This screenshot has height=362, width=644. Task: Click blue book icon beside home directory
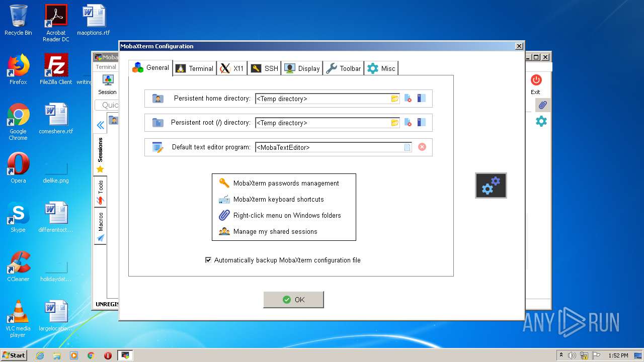[x=421, y=99]
